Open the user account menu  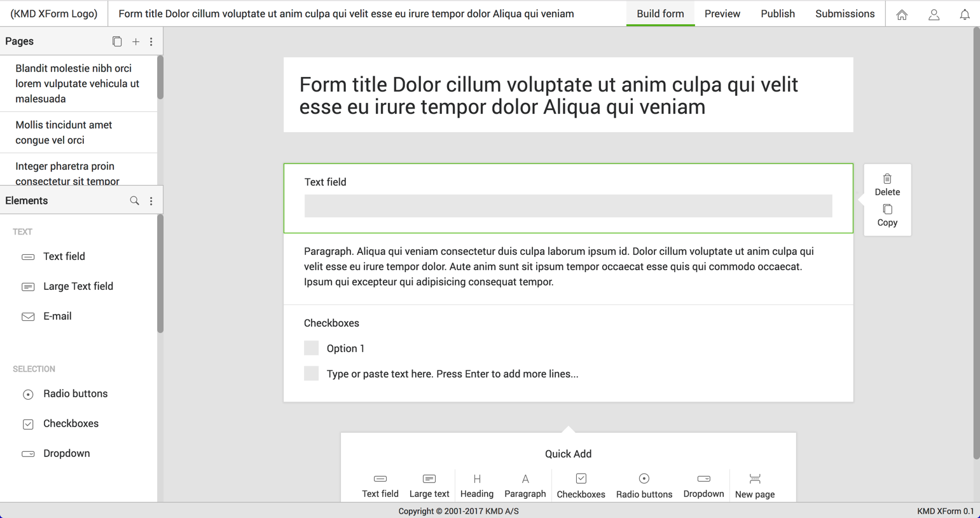pyautogui.click(x=934, y=14)
